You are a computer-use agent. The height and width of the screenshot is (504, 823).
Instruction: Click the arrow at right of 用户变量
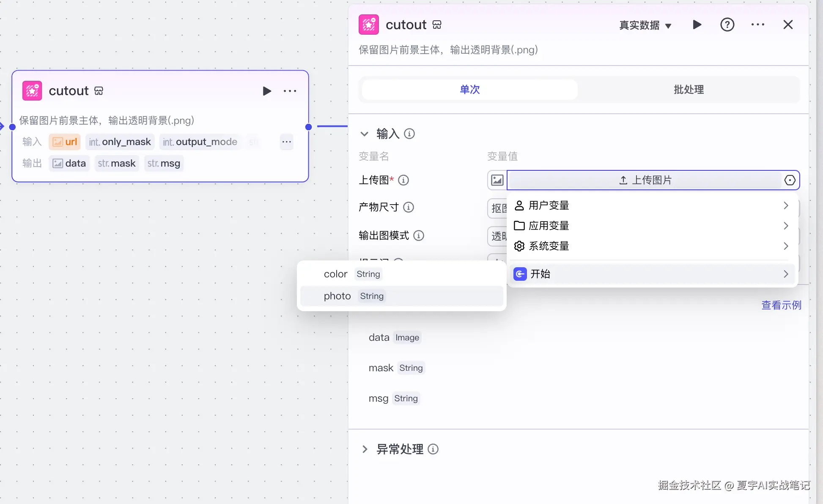786,205
